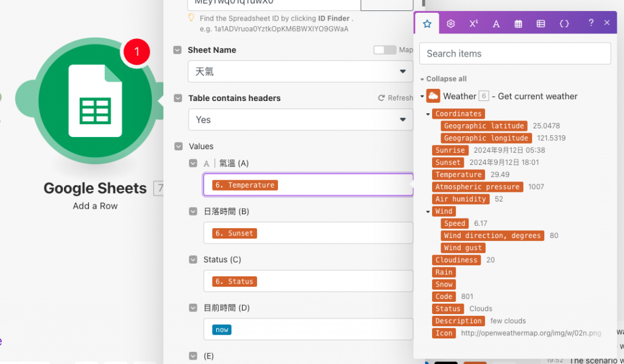Insert the Icon pill
Image resolution: width=624 pixels, height=364 pixels.
point(444,333)
